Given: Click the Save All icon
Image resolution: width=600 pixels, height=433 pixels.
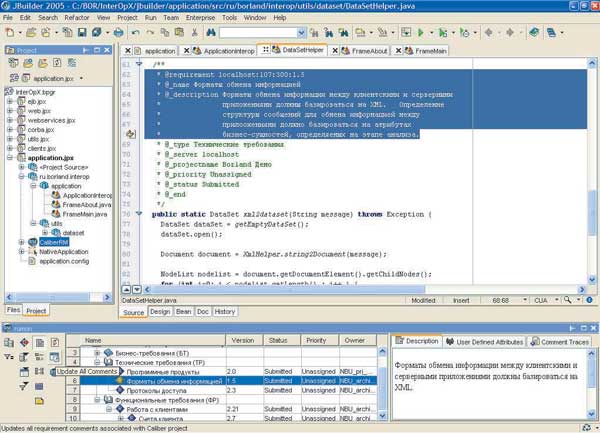Looking at the screenshot, I should click(96, 33).
